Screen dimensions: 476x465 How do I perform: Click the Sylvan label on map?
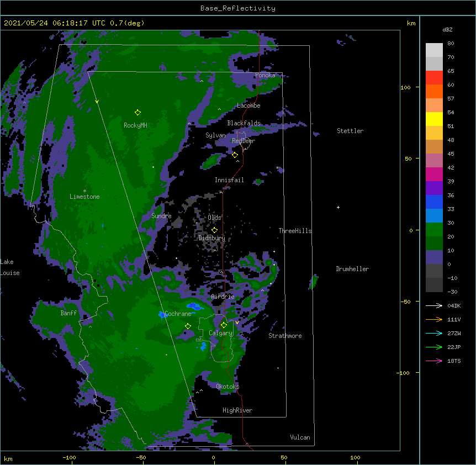215,135
